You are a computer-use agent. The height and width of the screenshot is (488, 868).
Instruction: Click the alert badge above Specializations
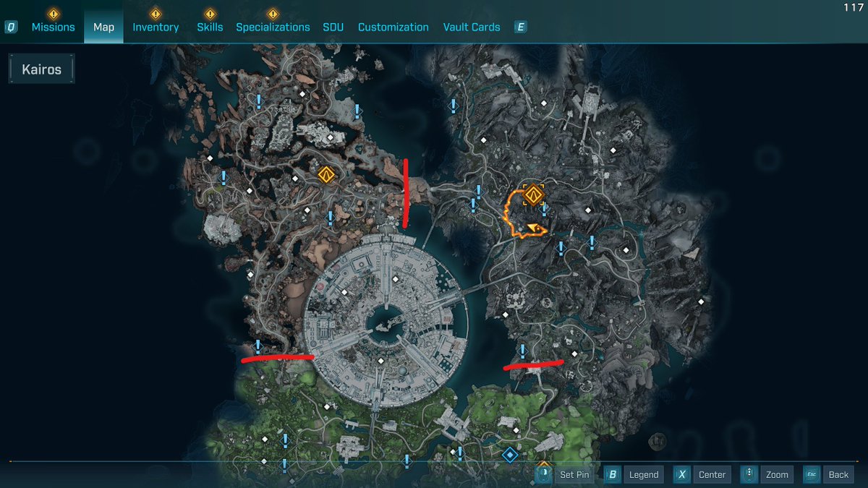[272, 13]
